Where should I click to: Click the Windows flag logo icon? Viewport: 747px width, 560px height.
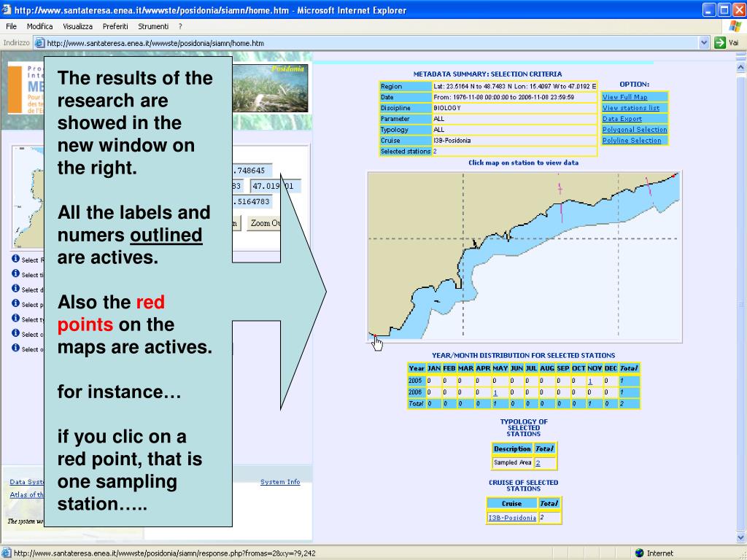coord(735,26)
